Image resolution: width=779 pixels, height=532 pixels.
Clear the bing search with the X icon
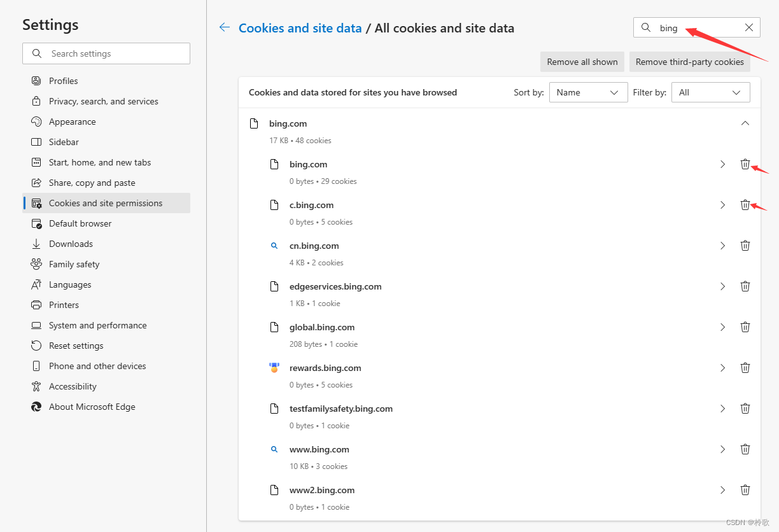(x=749, y=27)
